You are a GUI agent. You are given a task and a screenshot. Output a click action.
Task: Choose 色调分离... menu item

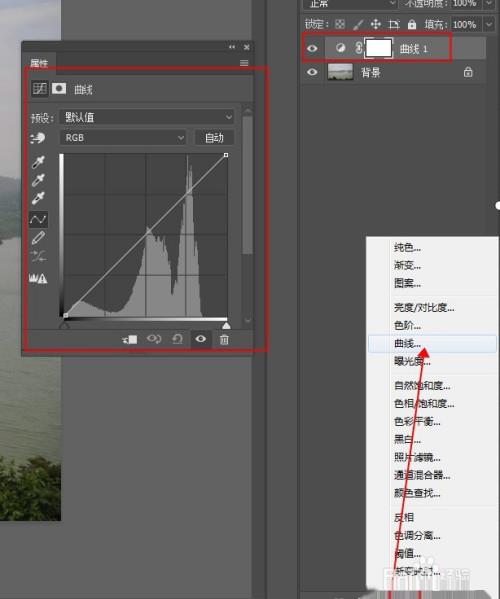pos(432,535)
